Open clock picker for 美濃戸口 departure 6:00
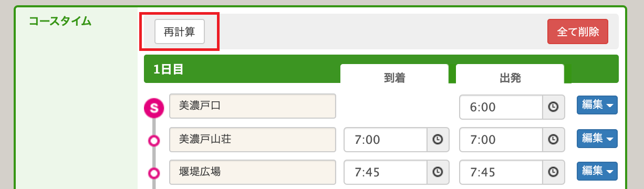 pos(553,107)
